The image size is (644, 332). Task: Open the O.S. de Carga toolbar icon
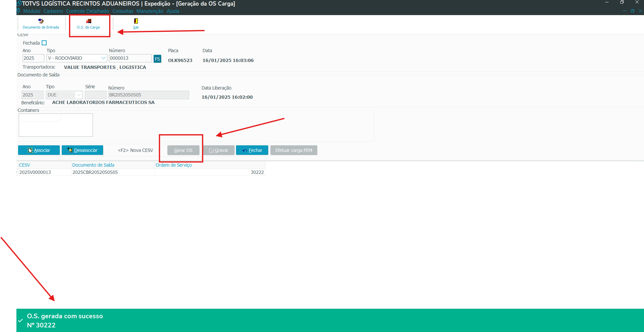[x=88, y=24]
